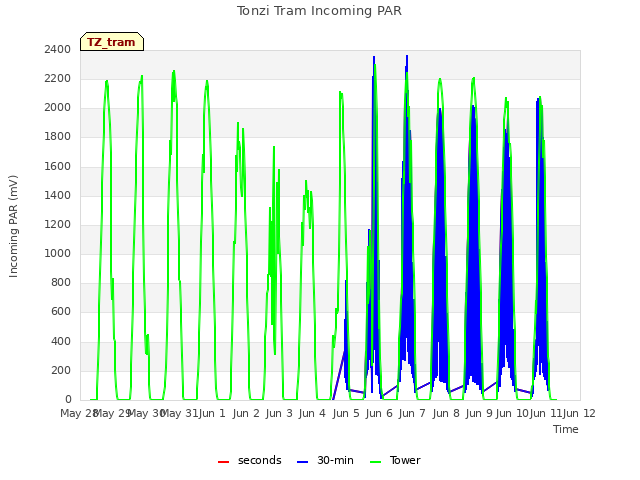Click the Jun 2 x-axis date label
The width and height of the screenshot is (640, 480).
pyautogui.click(x=246, y=413)
